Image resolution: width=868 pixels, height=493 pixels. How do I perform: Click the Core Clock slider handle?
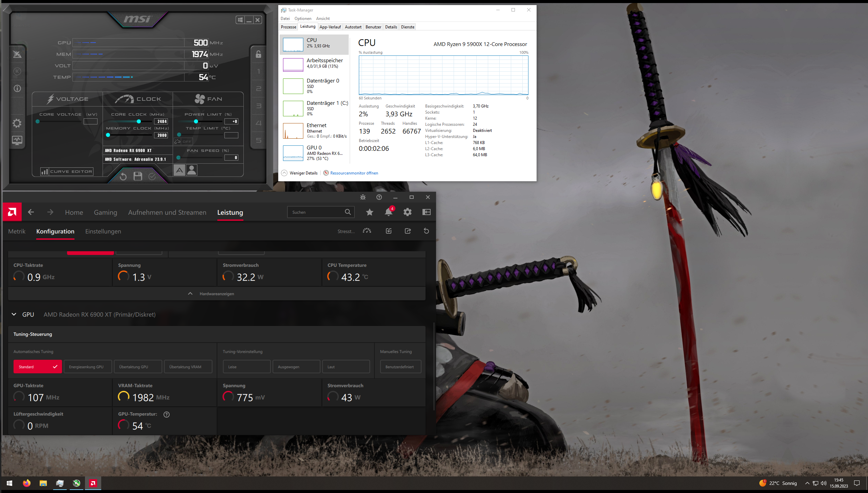(138, 121)
